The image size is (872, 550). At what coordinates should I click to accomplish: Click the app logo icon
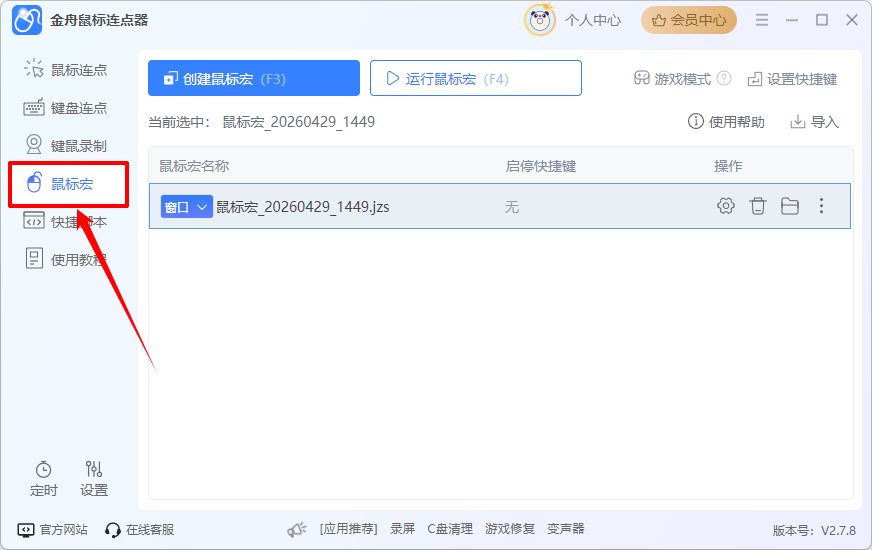point(27,20)
